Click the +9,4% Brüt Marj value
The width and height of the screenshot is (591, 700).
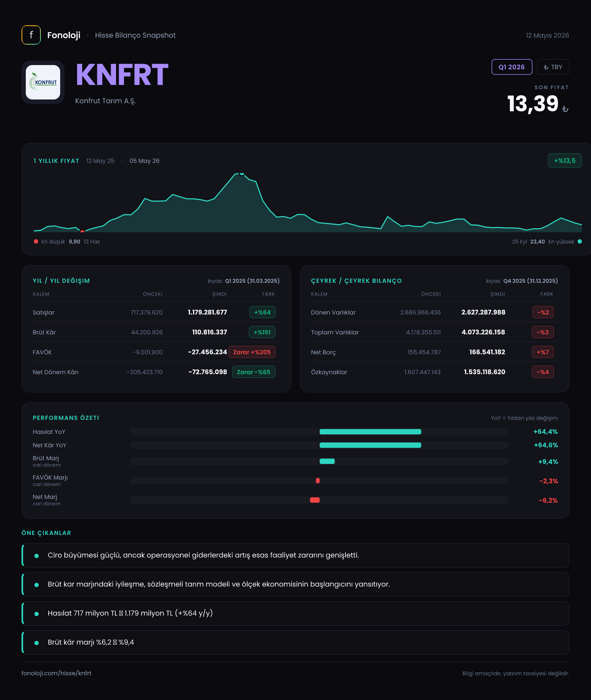point(548,462)
